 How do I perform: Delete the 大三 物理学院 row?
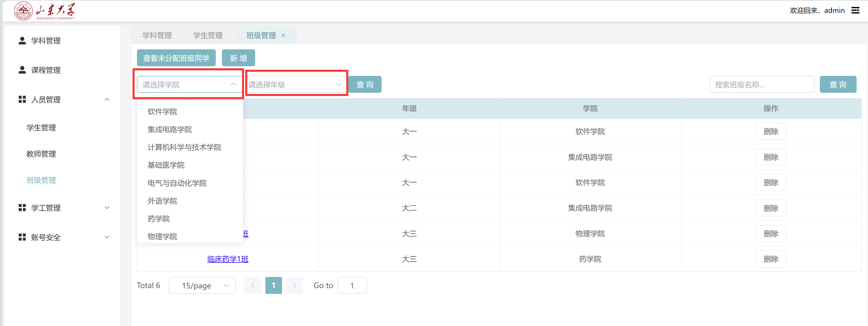(x=771, y=233)
